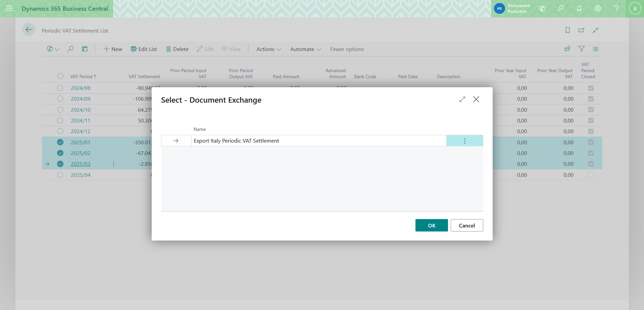Screen dimensions: 644x310
Task: Click the analysis mode icon in the toolbar
Action: pyautogui.click(x=85, y=49)
